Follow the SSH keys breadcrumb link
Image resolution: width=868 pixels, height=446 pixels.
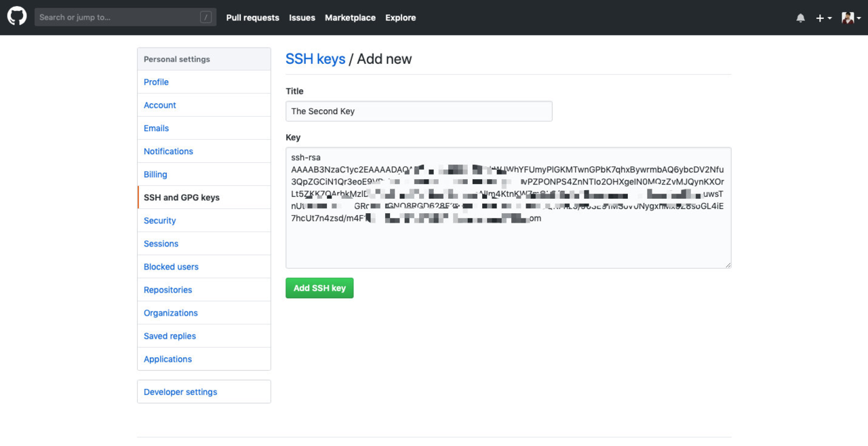[315, 59]
